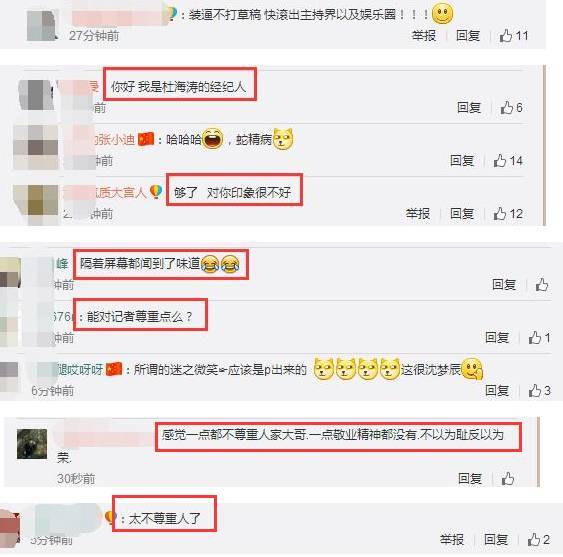Like the 30秒前 comment about 敬业精神
The height and width of the screenshot is (557, 563).
tap(508, 478)
